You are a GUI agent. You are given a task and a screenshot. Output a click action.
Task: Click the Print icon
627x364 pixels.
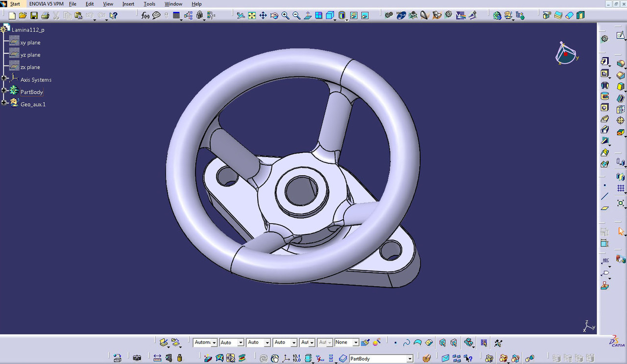[45, 16]
